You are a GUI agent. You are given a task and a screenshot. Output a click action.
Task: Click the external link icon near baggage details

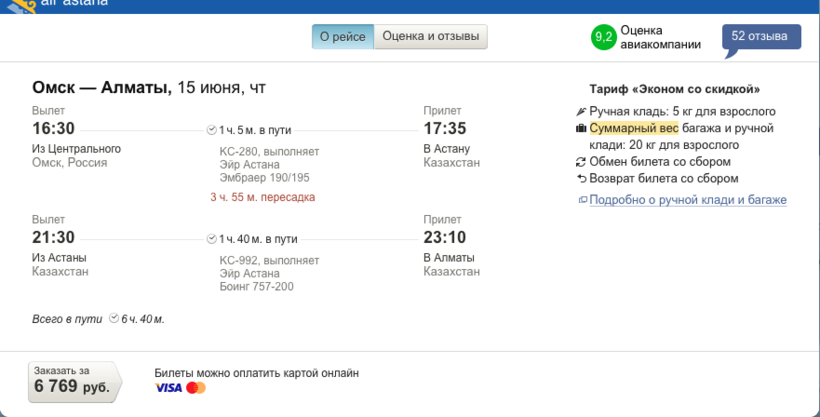582,200
